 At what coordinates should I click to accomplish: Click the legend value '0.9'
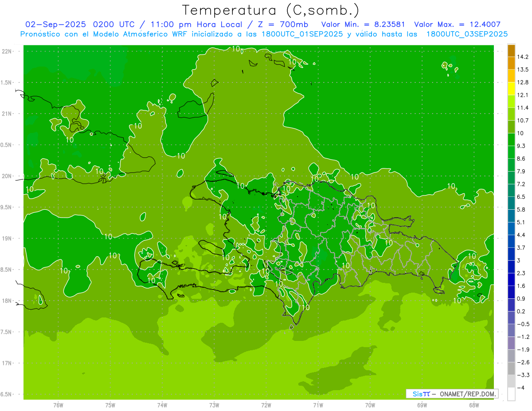[x=521, y=298]
